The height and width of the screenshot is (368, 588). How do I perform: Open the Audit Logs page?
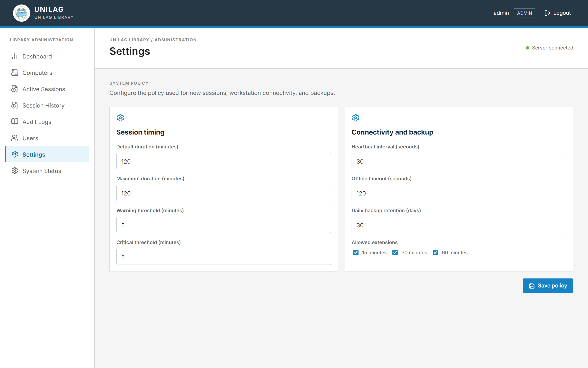click(x=47, y=121)
